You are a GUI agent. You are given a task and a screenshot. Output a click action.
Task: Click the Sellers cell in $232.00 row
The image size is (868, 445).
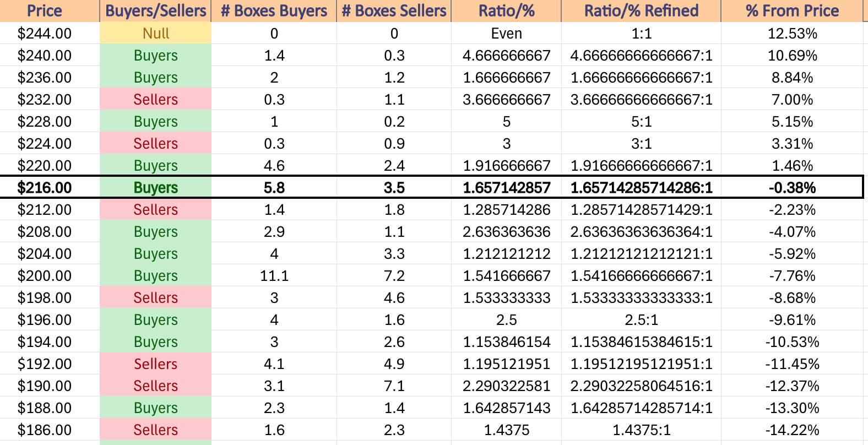156,100
